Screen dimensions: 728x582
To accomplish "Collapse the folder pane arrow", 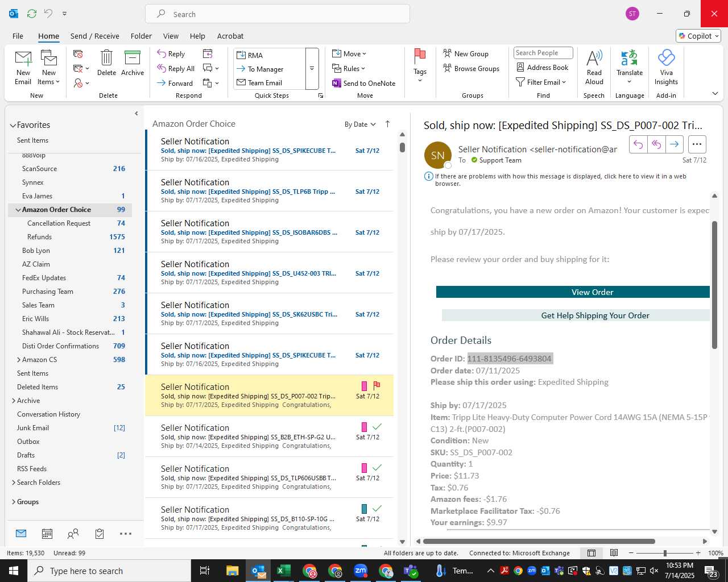I will pyautogui.click(x=136, y=114).
